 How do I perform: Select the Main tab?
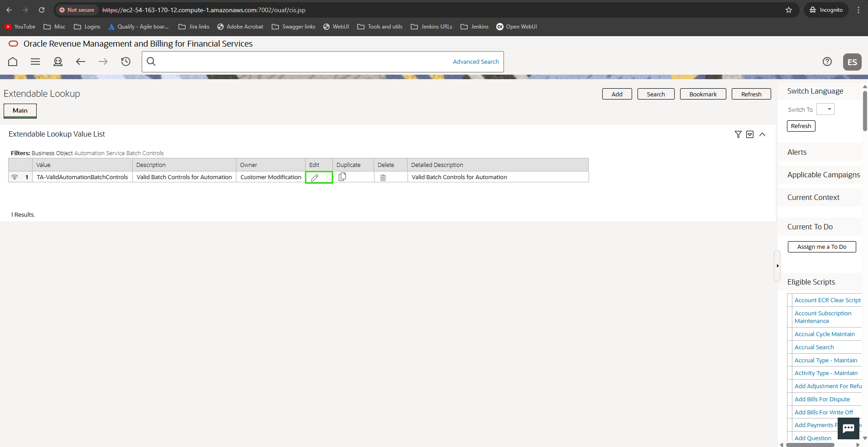pos(20,110)
